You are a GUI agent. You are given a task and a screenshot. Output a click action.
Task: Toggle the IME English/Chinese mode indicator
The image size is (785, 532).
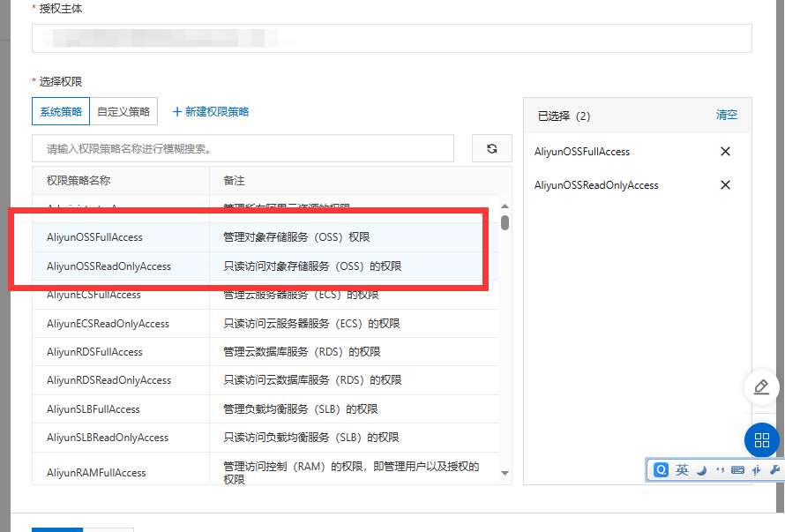682,470
